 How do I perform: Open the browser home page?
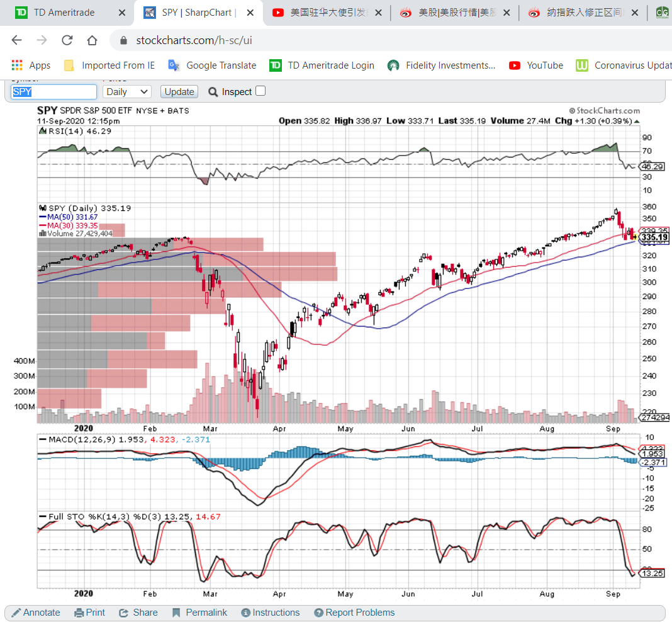pyautogui.click(x=92, y=40)
